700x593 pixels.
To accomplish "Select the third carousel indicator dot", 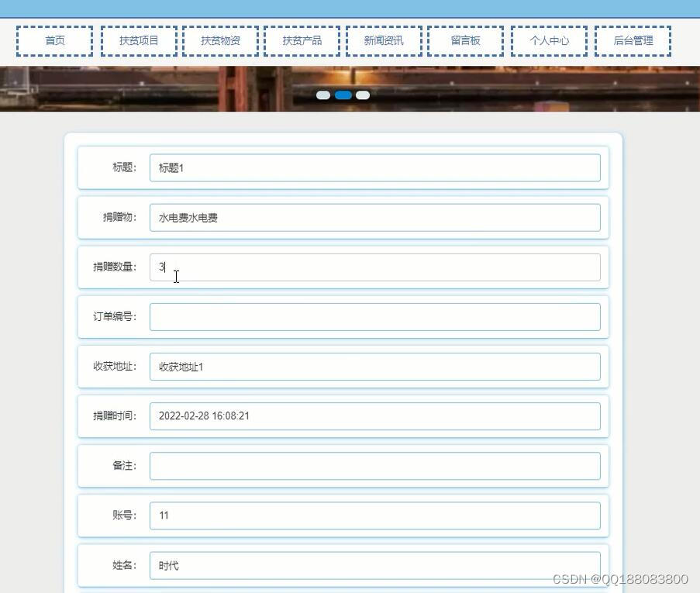I will point(363,95).
